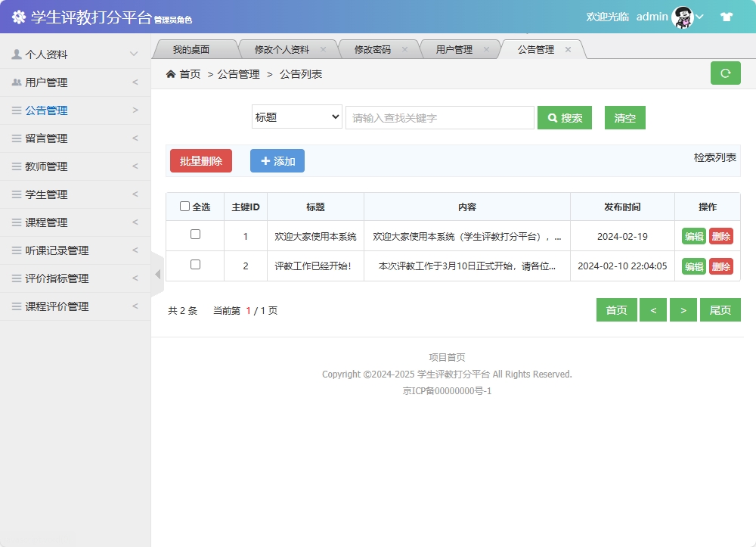
Task: Check the checkbox for 评教工作已经开始 row
Action: [x=194, y=266]
